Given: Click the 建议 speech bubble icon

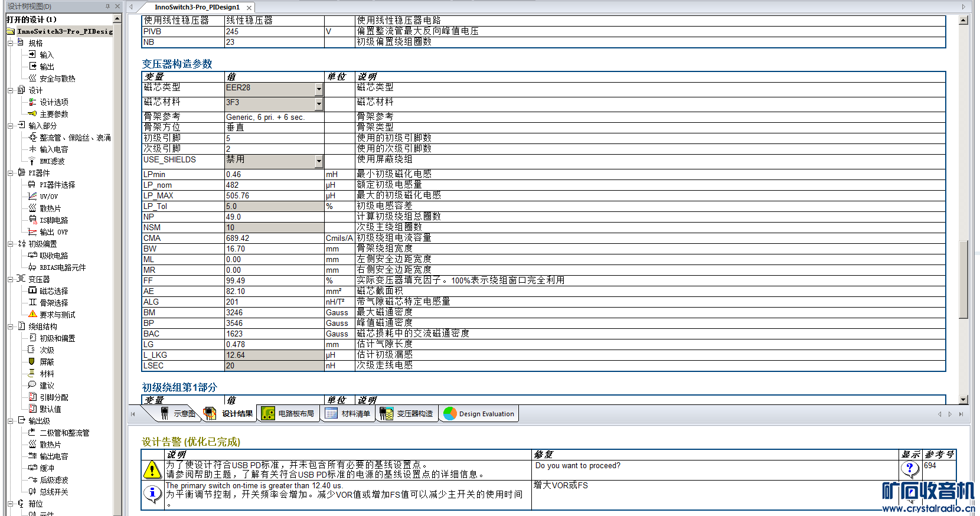Looking at the screenshot, I should [x=32, y=385].
